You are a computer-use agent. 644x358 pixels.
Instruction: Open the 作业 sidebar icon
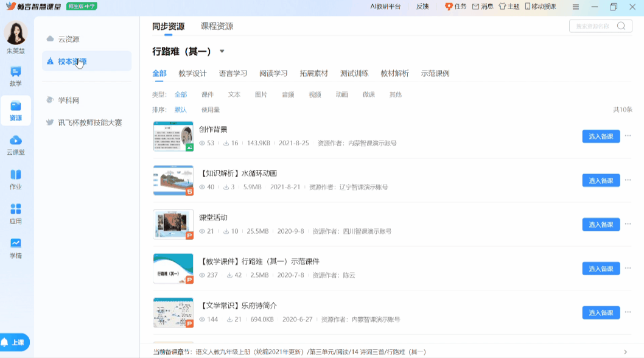15,175
